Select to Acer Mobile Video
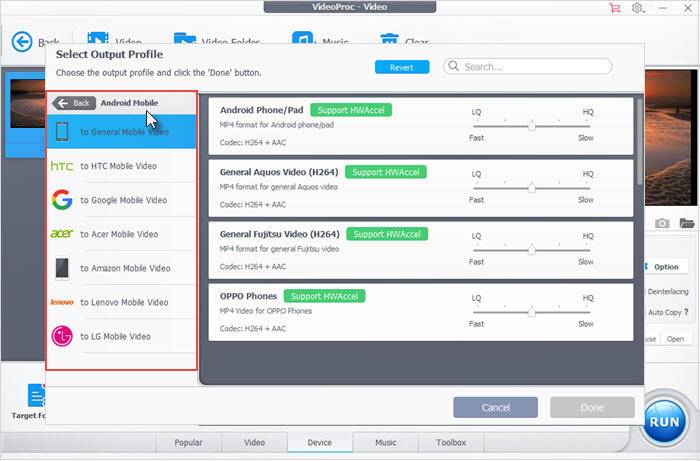 point(121,234)
